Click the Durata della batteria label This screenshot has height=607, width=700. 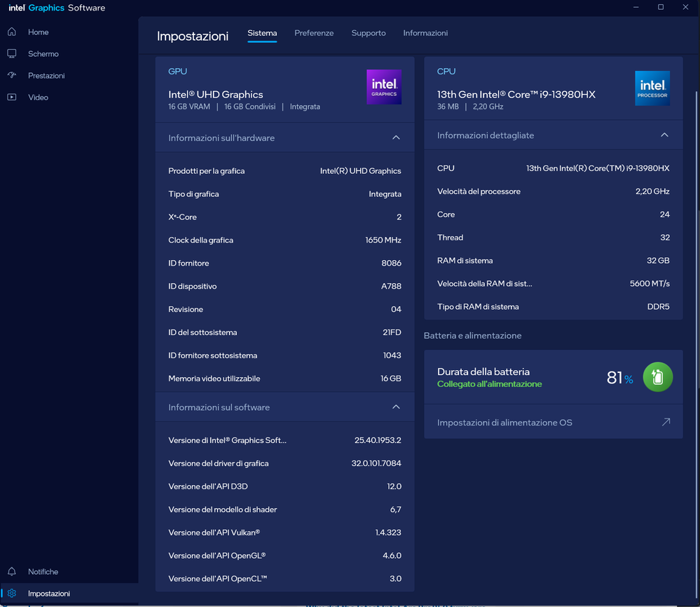click(483, 371)
